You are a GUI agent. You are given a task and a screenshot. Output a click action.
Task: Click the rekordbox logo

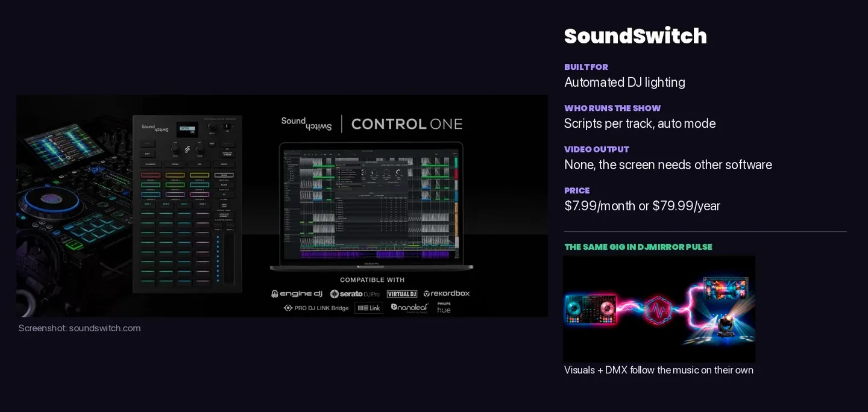[447, 293]
